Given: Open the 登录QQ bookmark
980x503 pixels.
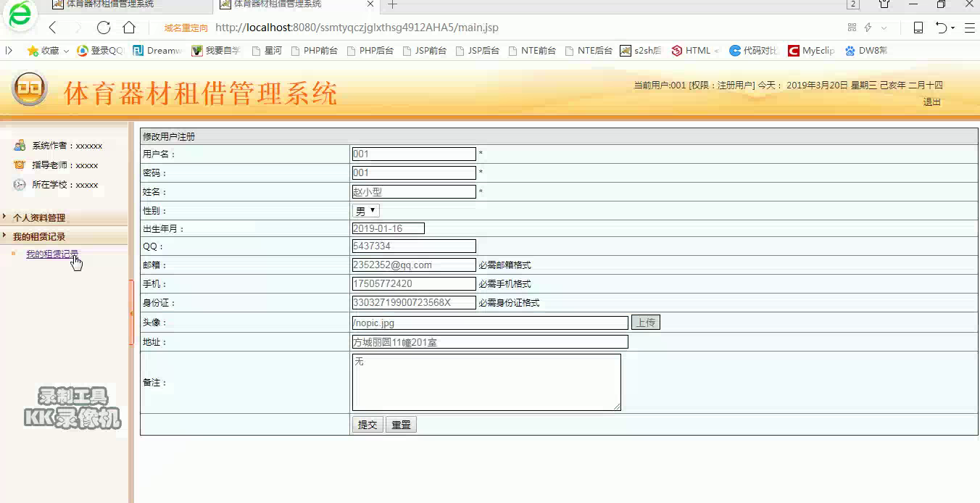Looking at the screenshot, I should pyautogui.click(x=101, y=51).
